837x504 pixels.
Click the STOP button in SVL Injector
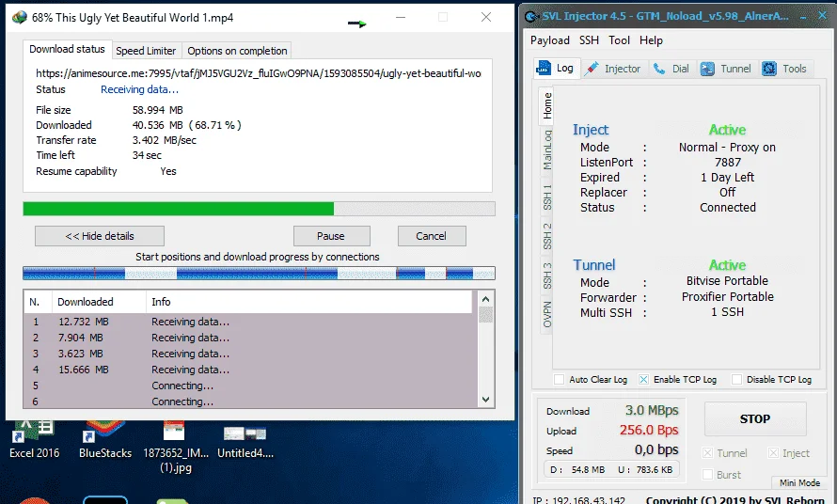755,419
